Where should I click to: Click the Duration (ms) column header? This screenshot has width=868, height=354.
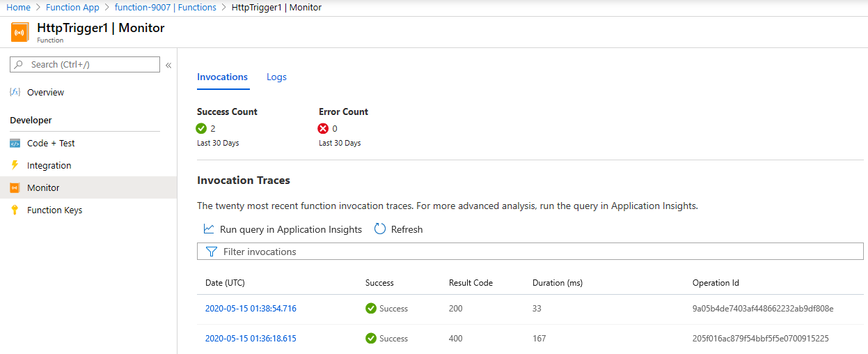coord(558,283)
